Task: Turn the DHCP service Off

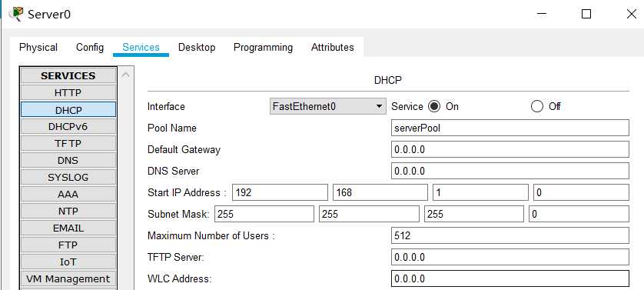Action: (537, 107)
